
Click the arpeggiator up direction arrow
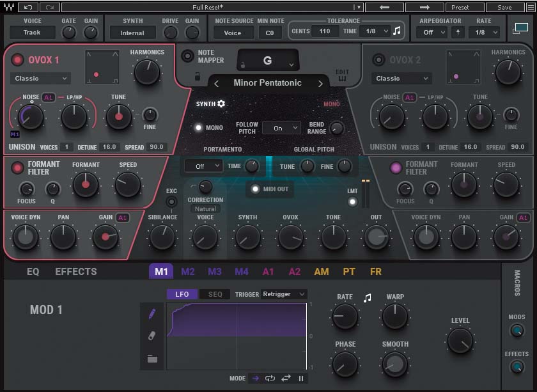tap(458, 32)
